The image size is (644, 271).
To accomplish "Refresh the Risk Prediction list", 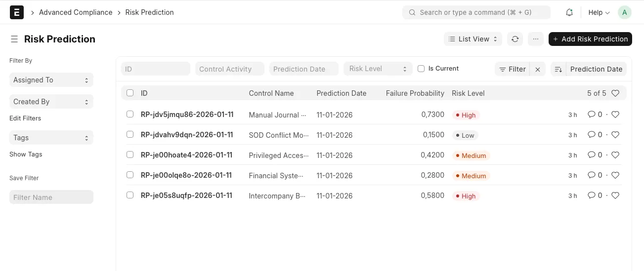I will pos(515,39).
